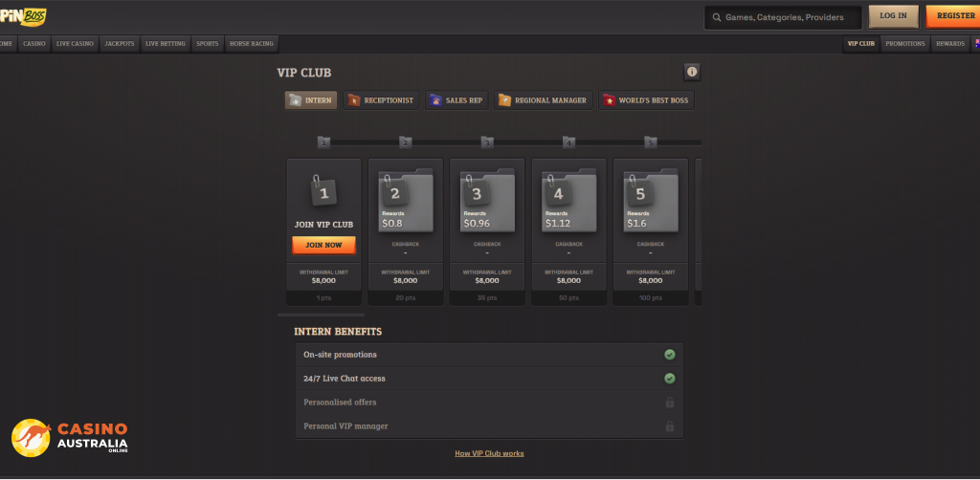
Task: Click the horizontal scrollbar under level cards
Action: (321, 315)
